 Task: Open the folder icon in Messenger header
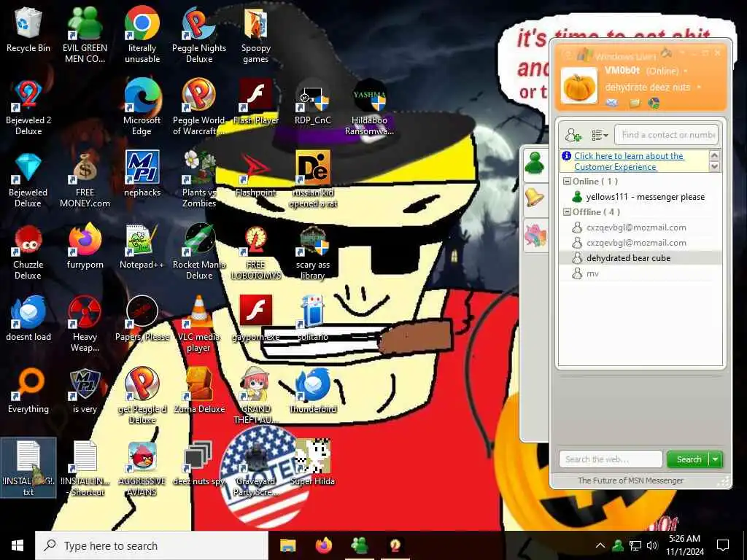click(x=635, y=102)
